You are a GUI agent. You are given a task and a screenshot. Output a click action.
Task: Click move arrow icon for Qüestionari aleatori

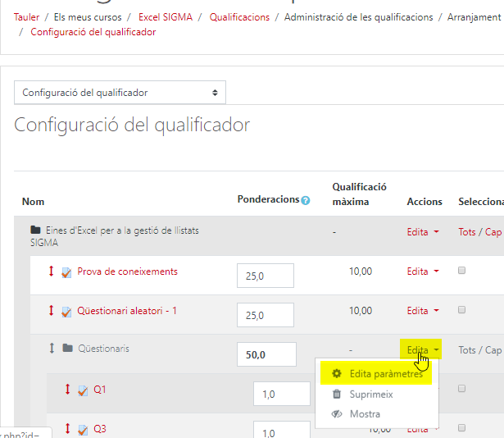point(51,311)
